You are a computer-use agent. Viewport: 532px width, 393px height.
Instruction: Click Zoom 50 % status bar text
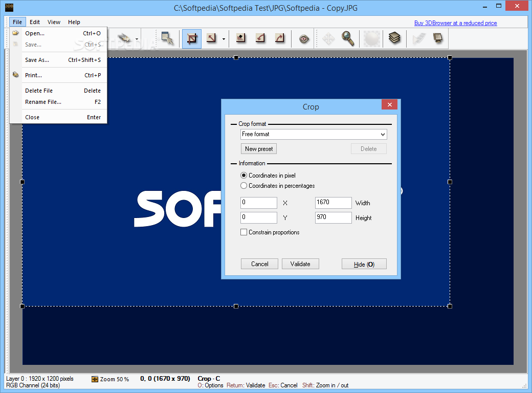click(115, 379)
